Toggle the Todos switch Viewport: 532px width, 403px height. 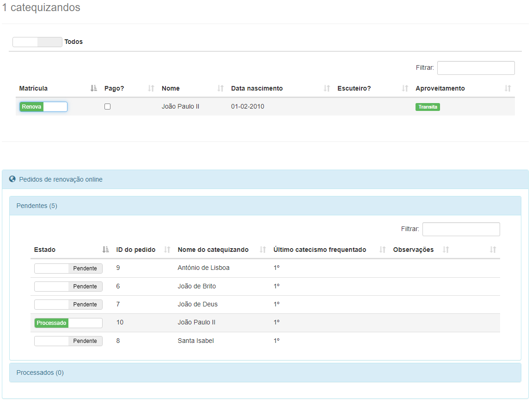37,42
